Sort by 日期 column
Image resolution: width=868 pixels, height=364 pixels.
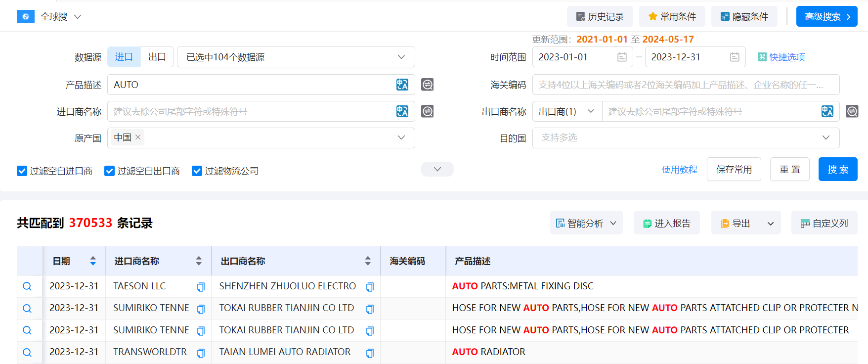point(93,261)
